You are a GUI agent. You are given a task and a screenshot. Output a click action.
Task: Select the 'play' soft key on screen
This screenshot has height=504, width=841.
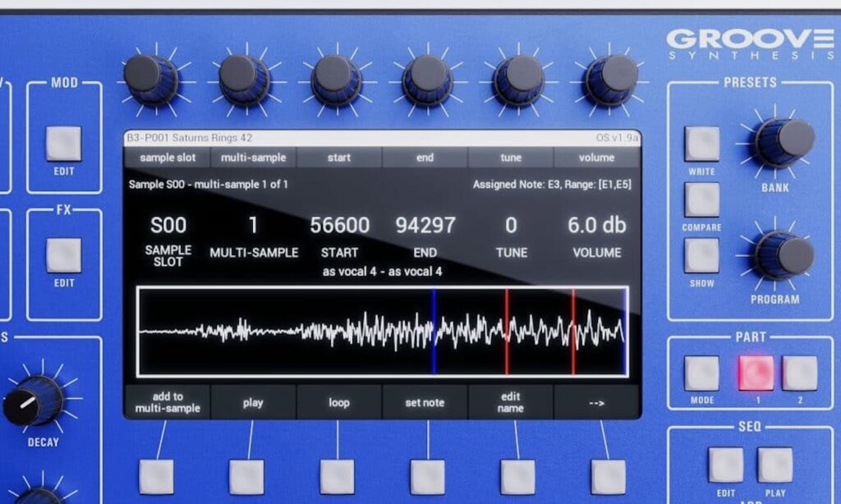point(253,403)
